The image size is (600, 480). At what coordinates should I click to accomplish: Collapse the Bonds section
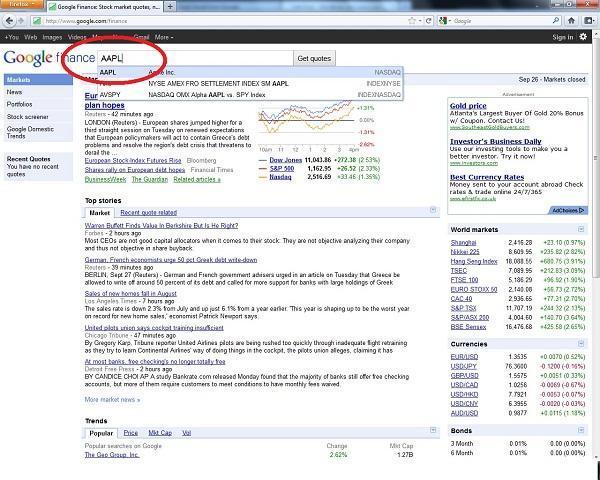(x=582, y=432)
